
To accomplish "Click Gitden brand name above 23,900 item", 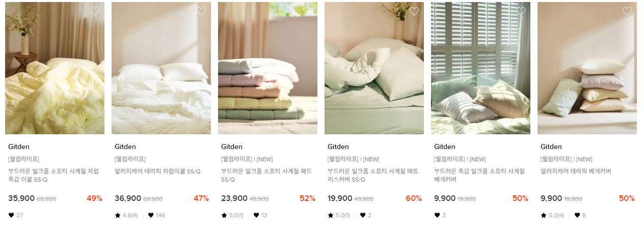I will click(x=232, y=147).
